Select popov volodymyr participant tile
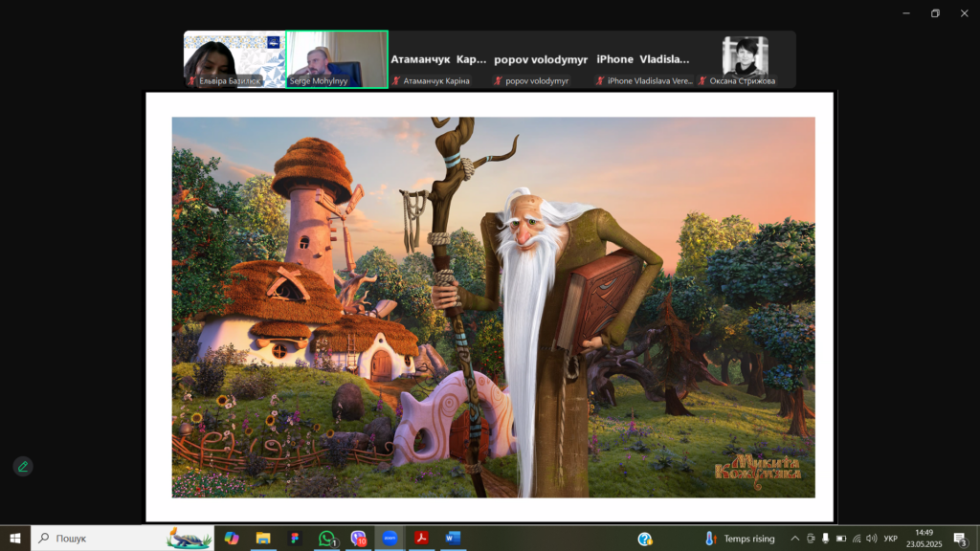 541,59
